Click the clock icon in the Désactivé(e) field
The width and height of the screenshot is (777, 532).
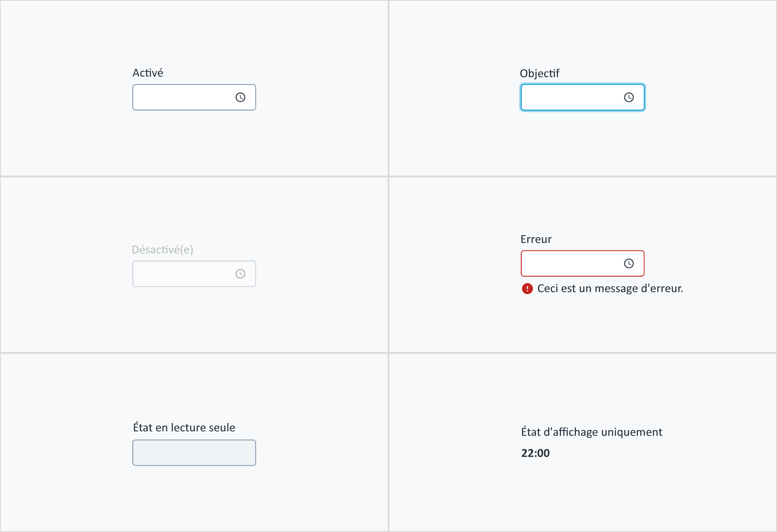point(240,274)
